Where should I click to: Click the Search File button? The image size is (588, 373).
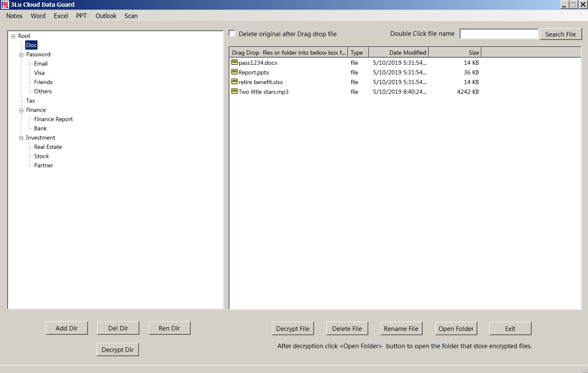point(560,34)
